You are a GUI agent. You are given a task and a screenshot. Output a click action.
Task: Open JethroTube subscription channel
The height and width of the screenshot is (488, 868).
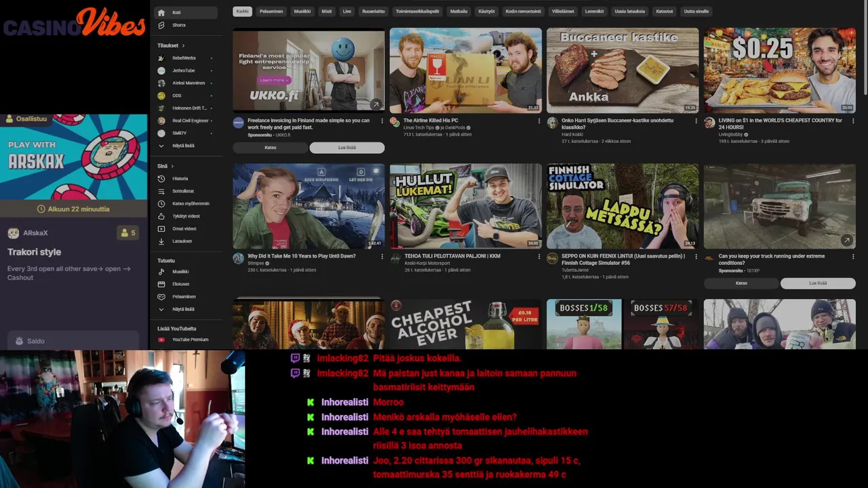(186, 70)
